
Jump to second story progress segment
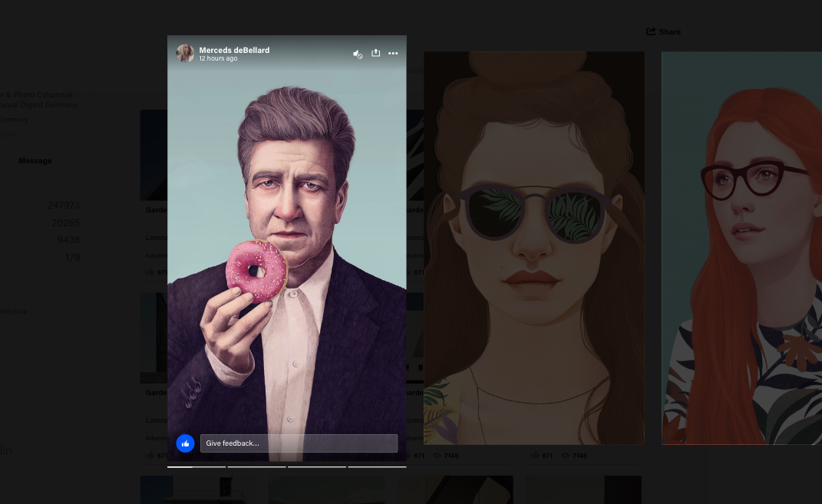click(x=257, y=467)
